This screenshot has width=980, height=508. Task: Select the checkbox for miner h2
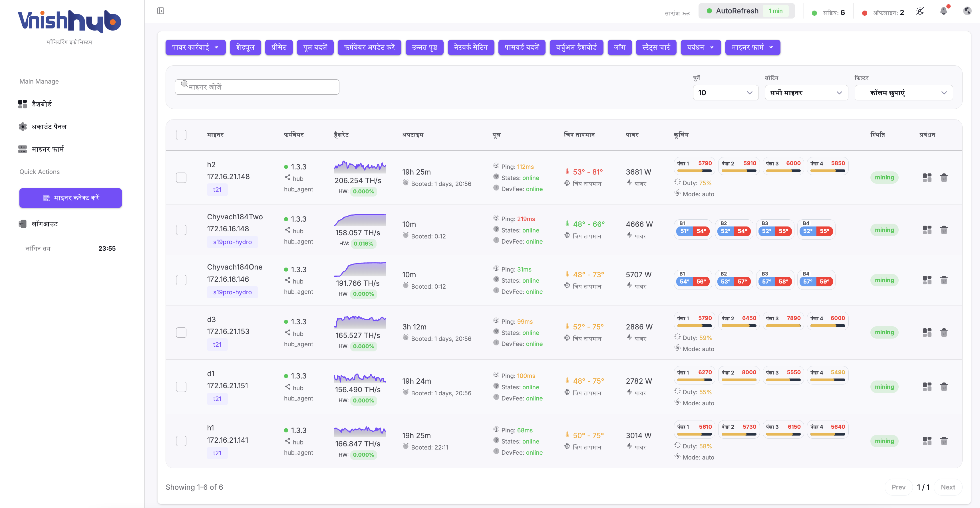coord(181,178)
